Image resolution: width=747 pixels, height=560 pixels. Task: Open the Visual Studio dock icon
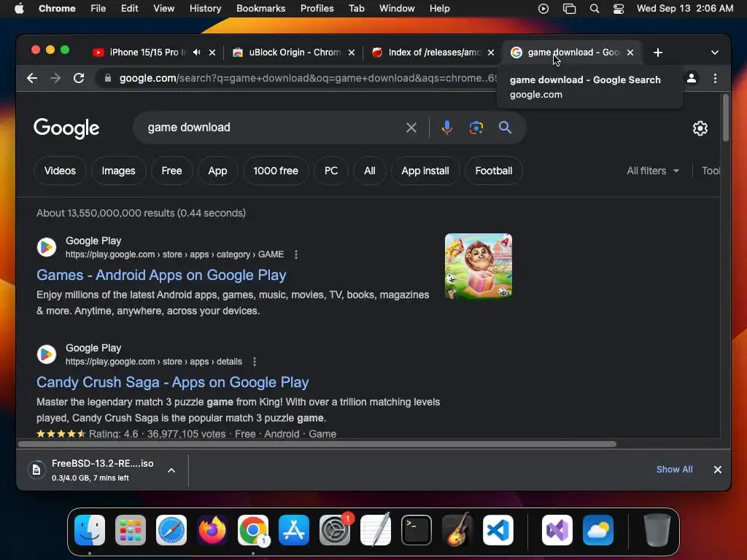pos(557,530)
